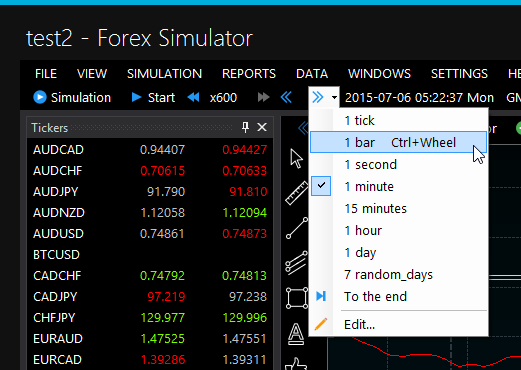Choose the 1 day step option

click(399, 252)
